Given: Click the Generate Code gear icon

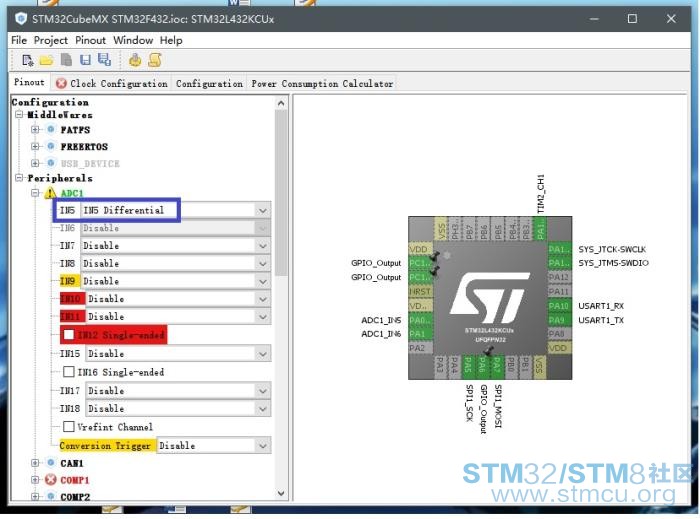Looking at the screenshot, I should (135, 60).
